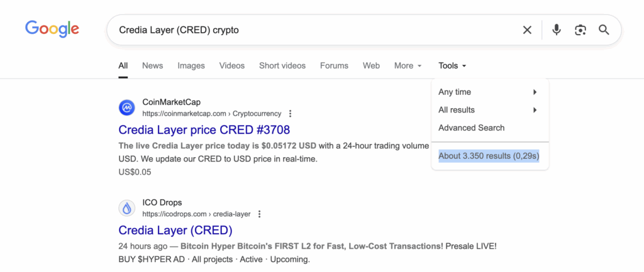This screenshot has height=272, width=644.
Task: Clear the search box text
Action: pyautogui.click(x=527, y=30)
